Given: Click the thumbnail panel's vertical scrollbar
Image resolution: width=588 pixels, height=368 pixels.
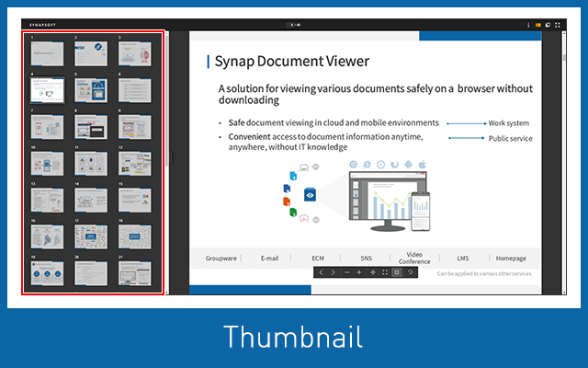Looking at the screenshot, I should [x=167, y=99].
